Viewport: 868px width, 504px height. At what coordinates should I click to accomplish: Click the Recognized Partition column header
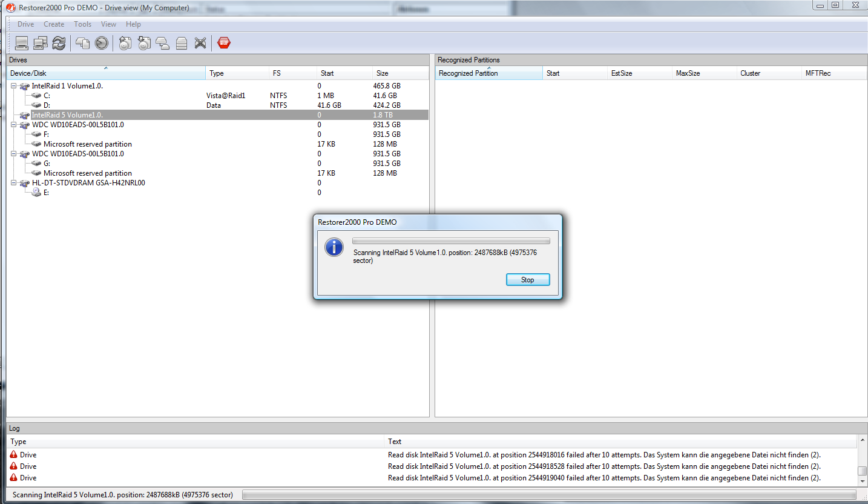click(489, 73)
